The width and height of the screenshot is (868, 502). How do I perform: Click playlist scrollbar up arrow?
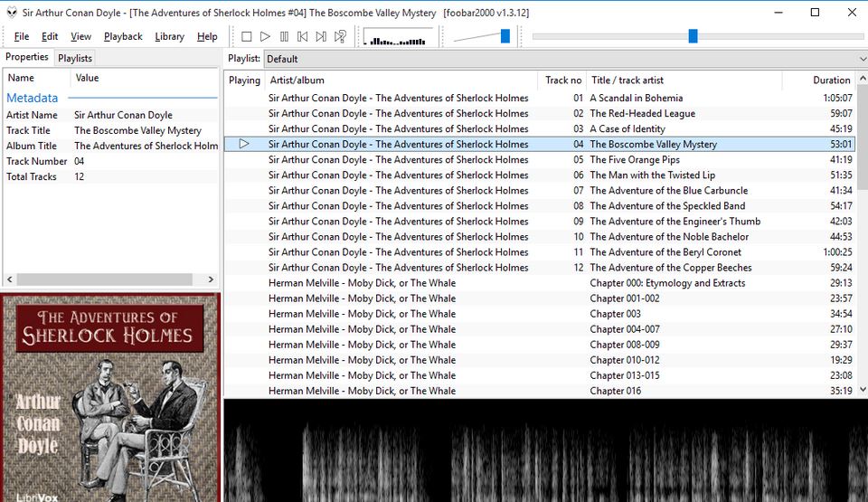[x=863, y=80]
